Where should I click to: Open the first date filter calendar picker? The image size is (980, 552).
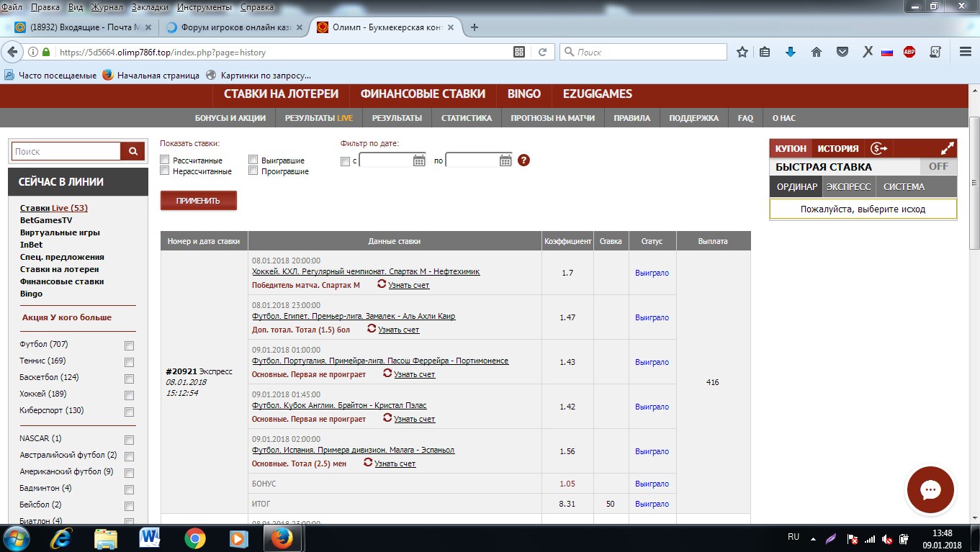(x=419, y=160)
